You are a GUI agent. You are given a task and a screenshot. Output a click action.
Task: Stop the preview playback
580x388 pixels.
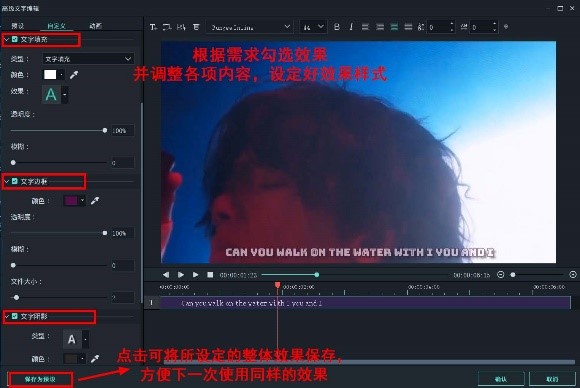(210, 275)
